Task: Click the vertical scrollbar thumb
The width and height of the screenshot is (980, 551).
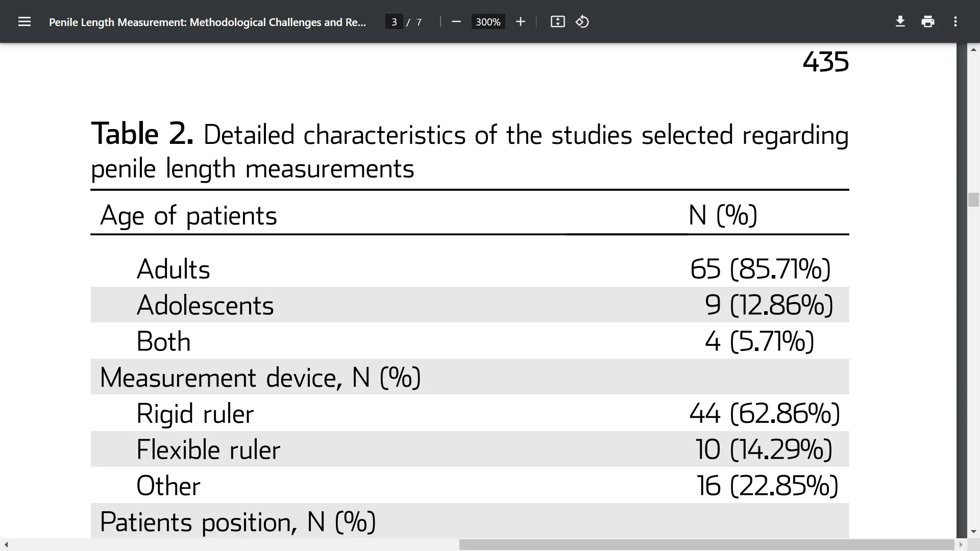Action: click(x=973, y=199)
